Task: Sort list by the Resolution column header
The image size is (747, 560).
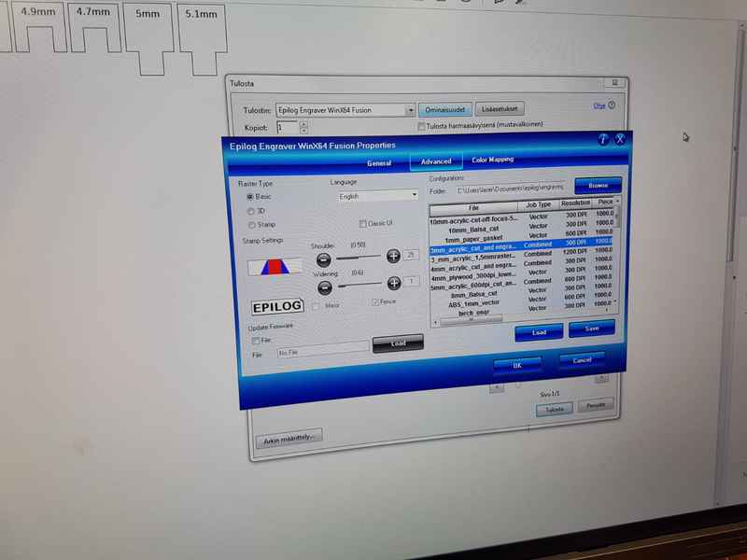Action: click(x=575, y=203)
